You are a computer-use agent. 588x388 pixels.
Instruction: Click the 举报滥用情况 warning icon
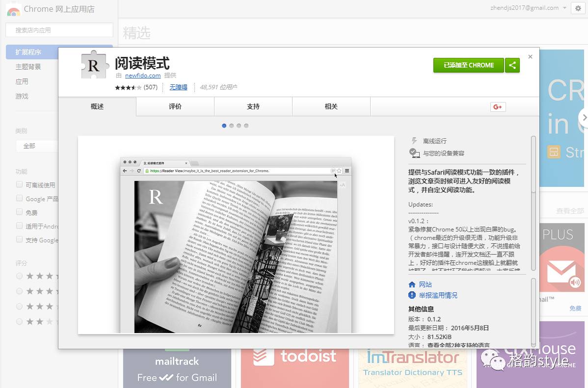413,296
